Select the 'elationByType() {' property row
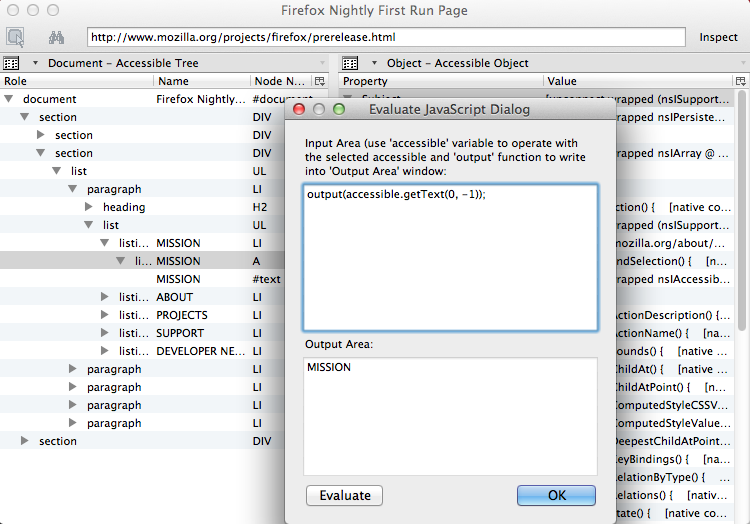The image size is (750, 524). pos(672,477)
